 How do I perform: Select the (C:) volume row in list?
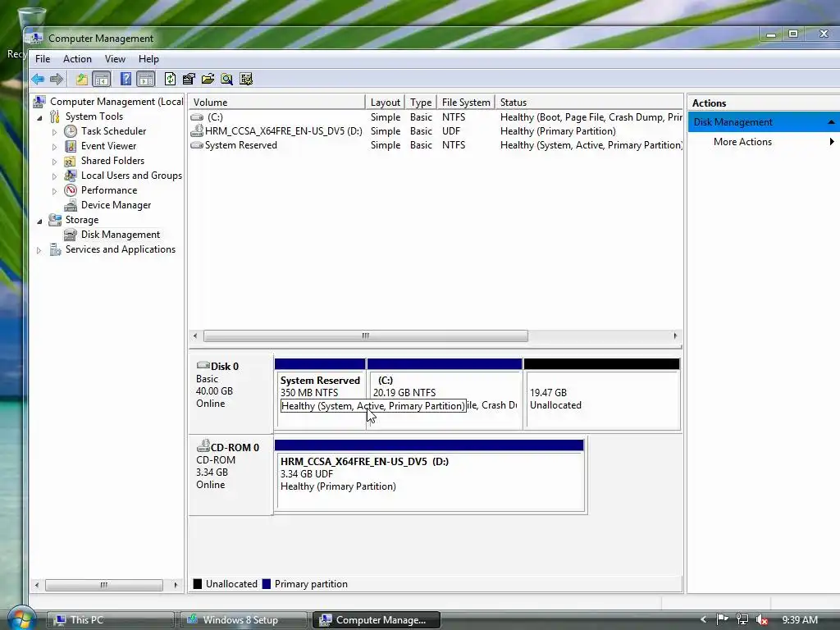(436, 117)
